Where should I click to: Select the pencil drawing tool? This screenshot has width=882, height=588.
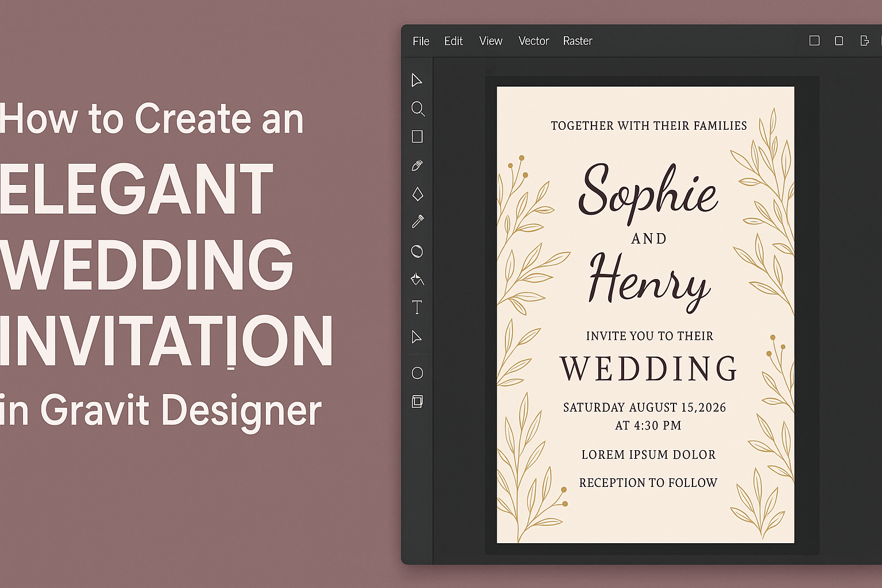point(417,166)
